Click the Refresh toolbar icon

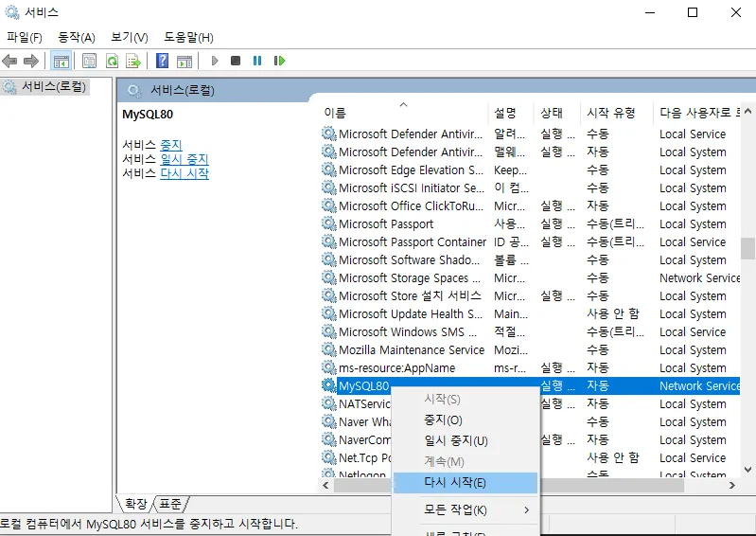click(112, 61)
